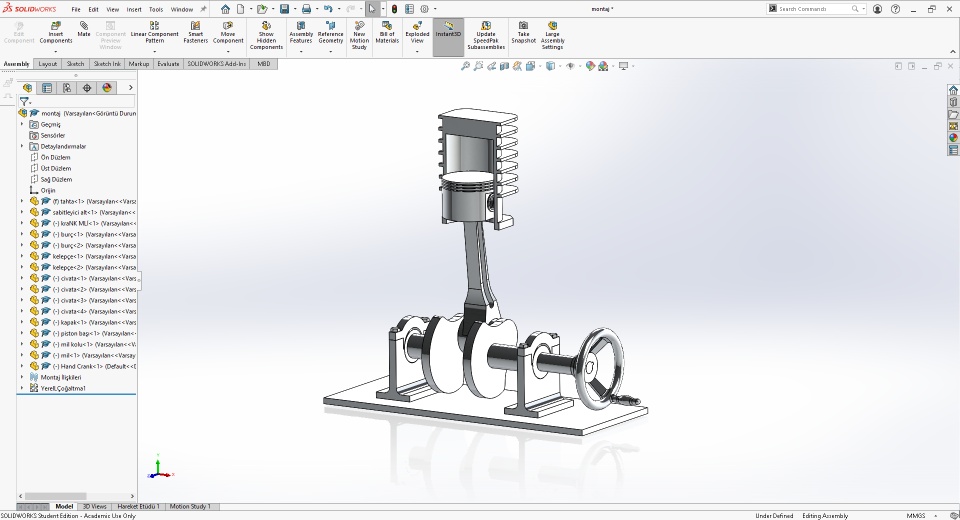Expand the kraNK MLİ<1> component
960x520 pixels.
point(22,223)
